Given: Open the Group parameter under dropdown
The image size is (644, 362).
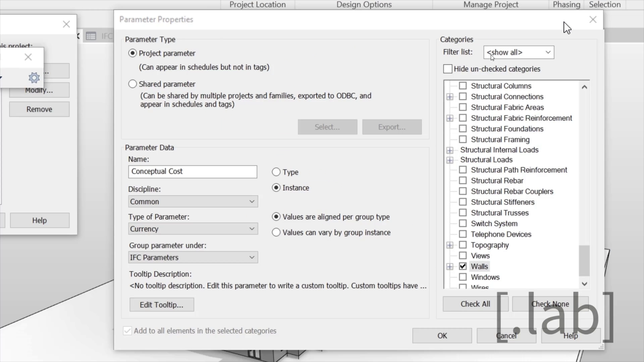Looking at the screenshot, I should (x=193, y=257).
